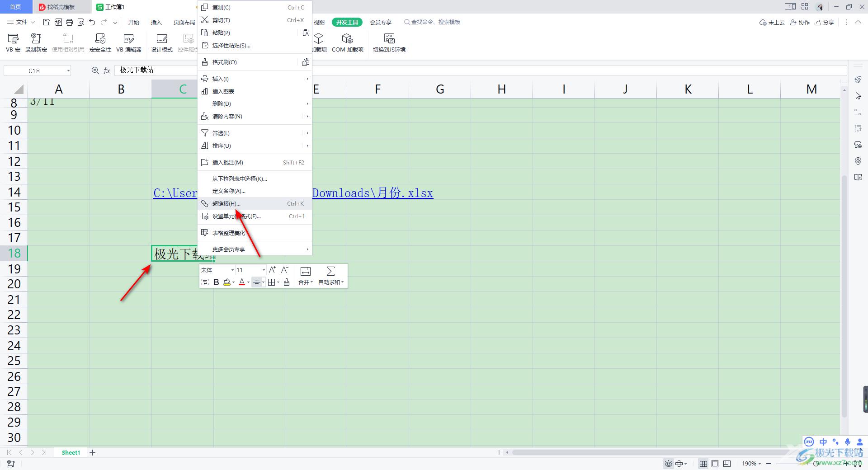Screen dimensions: 868x470
Task: Expand the 排序(U) submenu
Action: [255, 146]
